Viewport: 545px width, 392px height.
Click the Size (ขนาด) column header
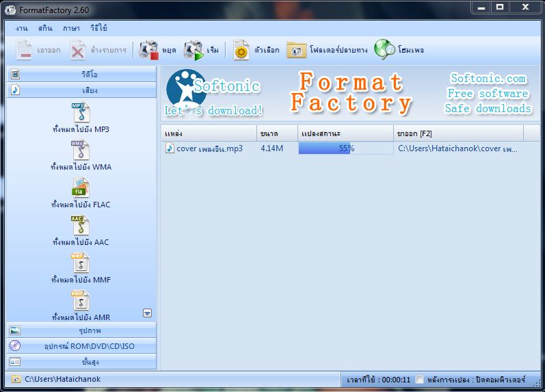[x=277, y=133]
